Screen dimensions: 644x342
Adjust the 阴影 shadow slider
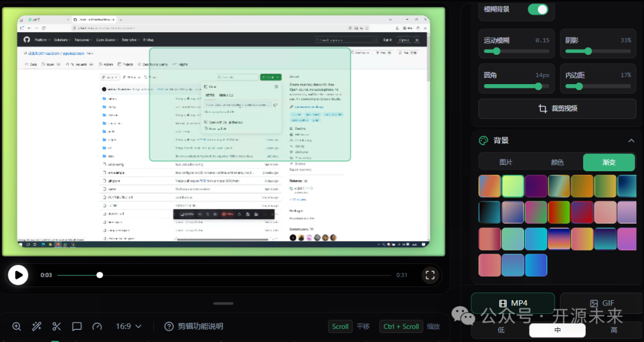pos(598,51)
